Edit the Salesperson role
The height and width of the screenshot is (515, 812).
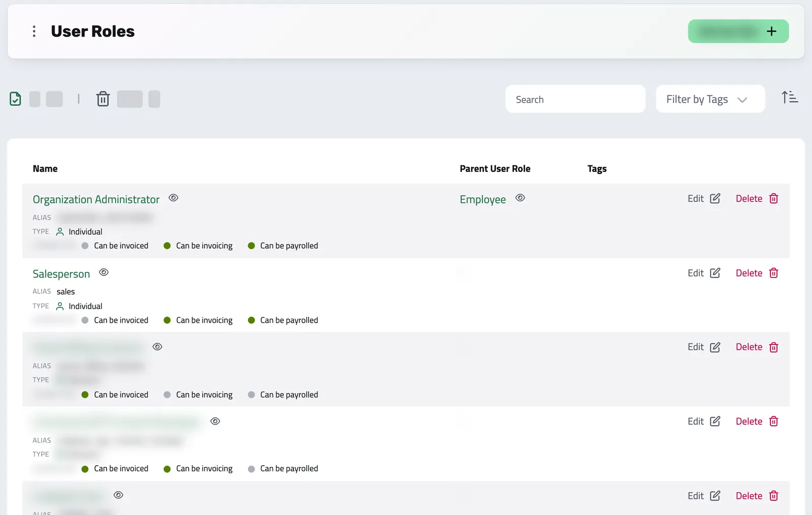point(704,273)
